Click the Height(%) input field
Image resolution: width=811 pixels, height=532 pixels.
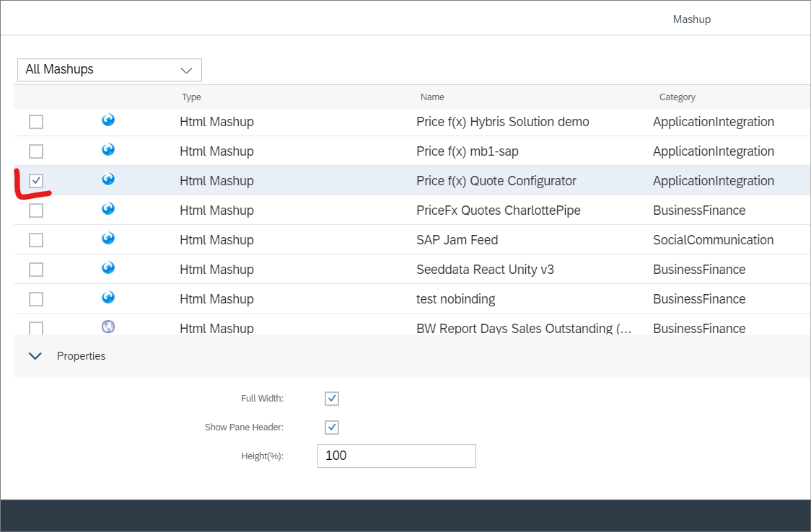pyautogui.click(x=396, y=456)
